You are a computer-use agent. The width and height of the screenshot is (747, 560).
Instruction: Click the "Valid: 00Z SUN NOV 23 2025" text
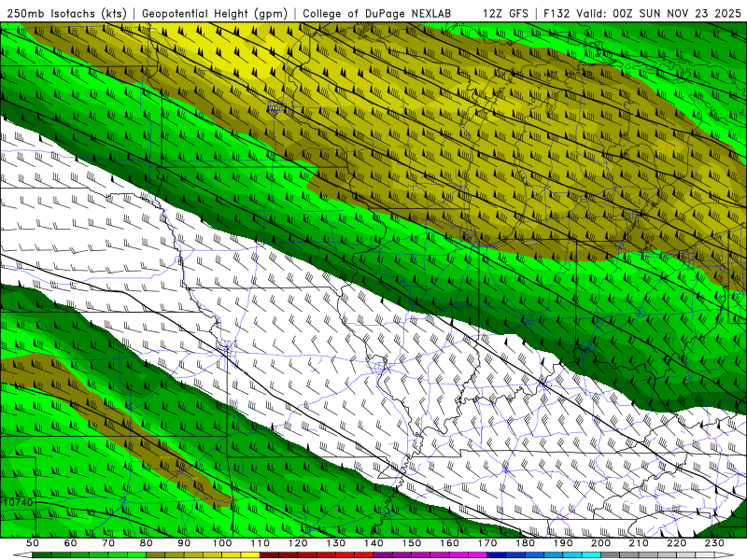pyautogui.click(x=659, y=14)
